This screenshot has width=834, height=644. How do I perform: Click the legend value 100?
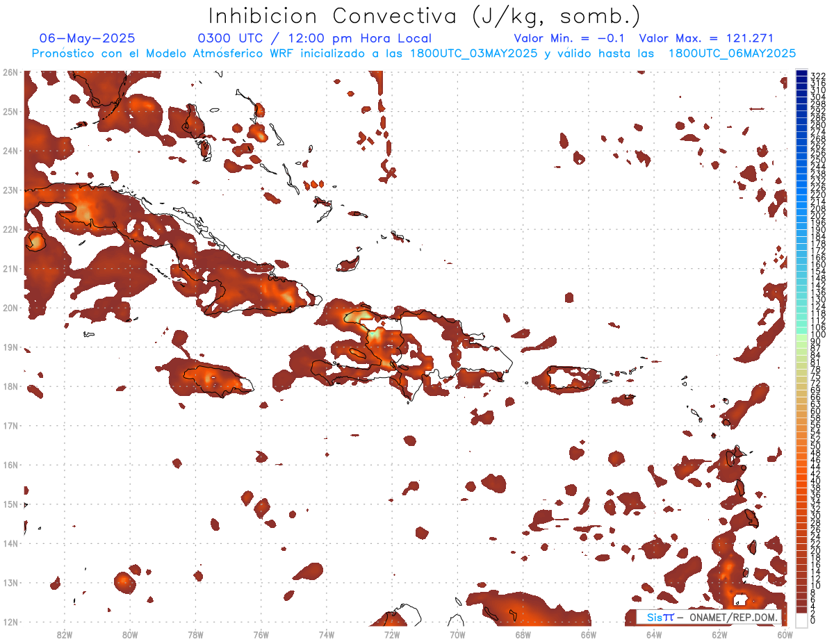[x=818, y=335]
